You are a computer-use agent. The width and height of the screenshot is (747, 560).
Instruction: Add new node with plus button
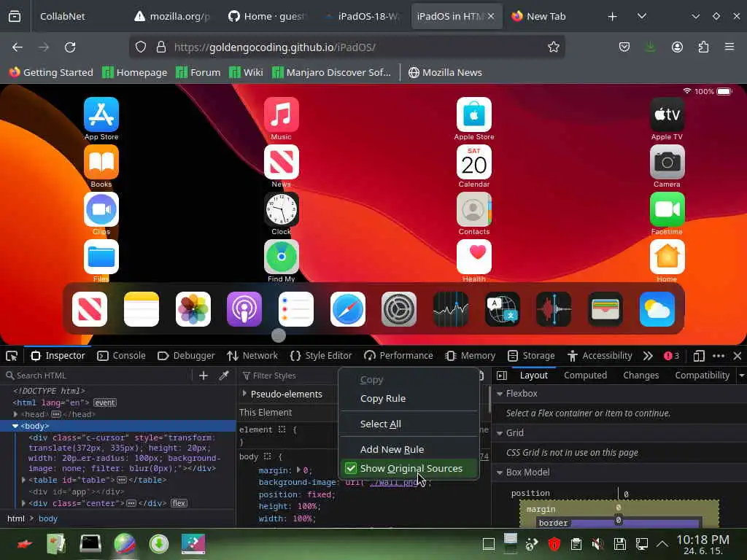pyautogui.click(x=204, y=376)
